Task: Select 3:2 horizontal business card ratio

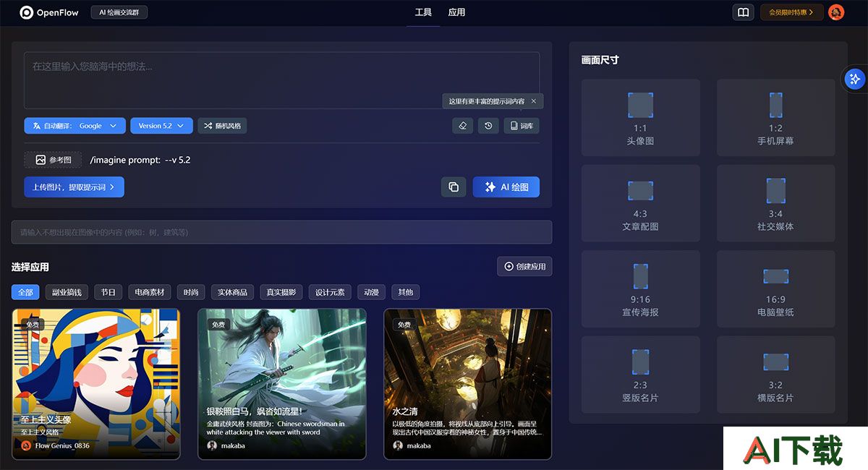Action: coord(775,375)
